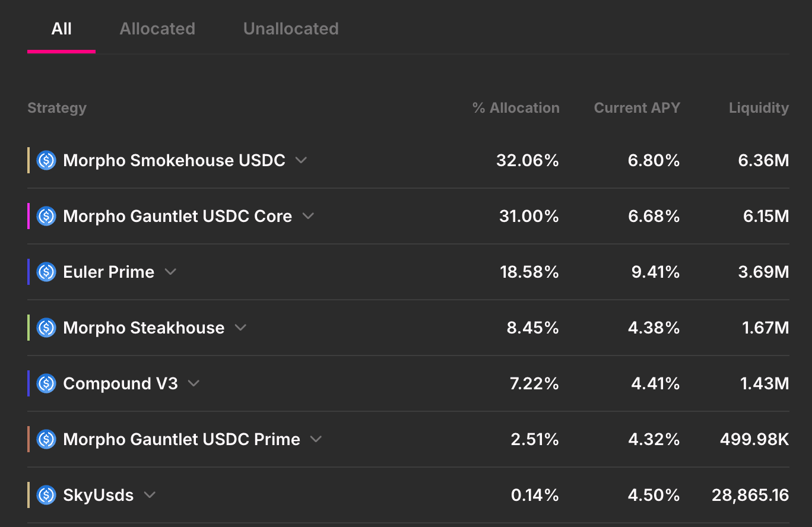The image size is (812, 527).
Task: Sort by the Current APY column header
Action: pos(637,108)
